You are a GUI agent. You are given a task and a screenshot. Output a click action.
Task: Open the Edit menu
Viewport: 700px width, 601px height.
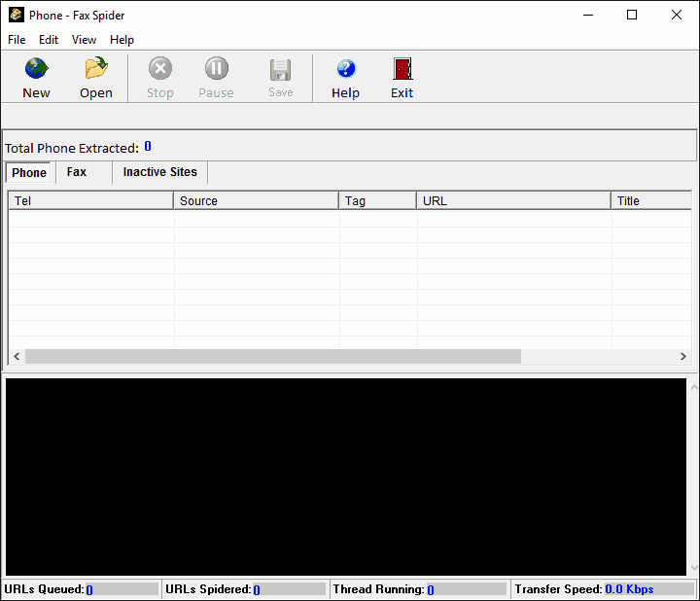[49, 40]
